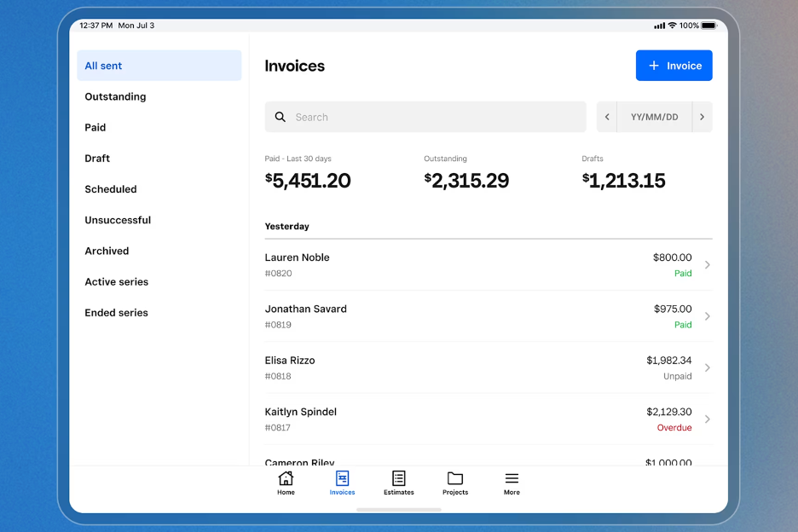
Task: View Archived invoices
Action: click(107, 251)
